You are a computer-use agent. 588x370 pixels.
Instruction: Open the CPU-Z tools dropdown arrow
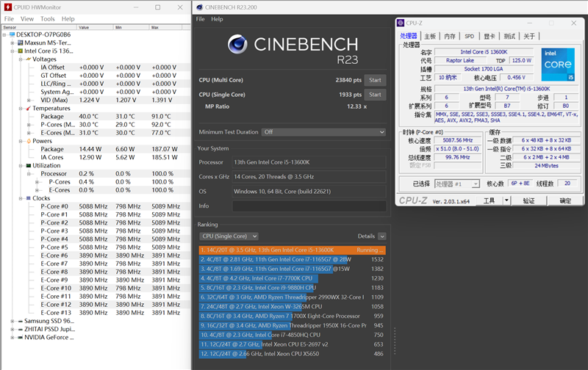pos(506,200)
